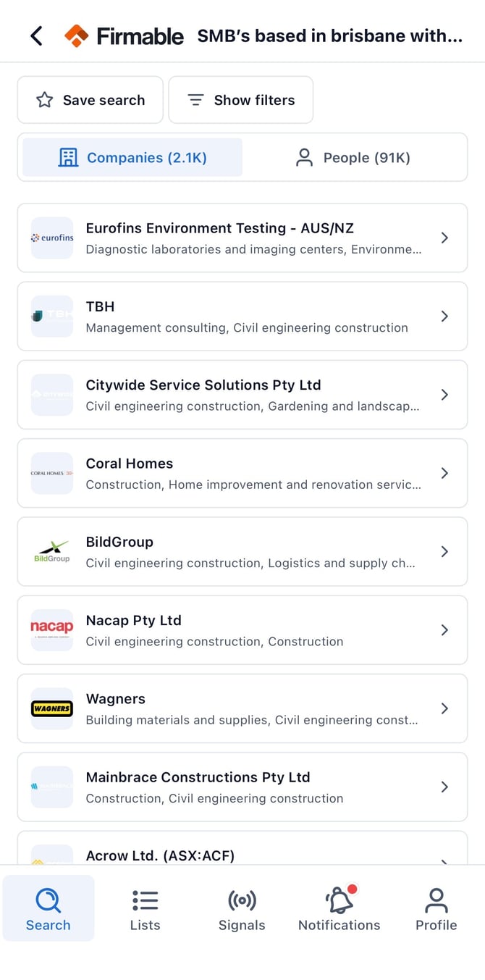Viewport: 485px width, 980px height.
Task: Expand TBH row chevron
Action: (x=444, y=317)
